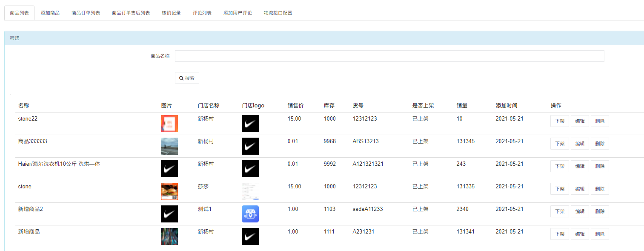Click the 销售价 column header
The height and width of the screenshot is (251, 644).
click(x=296, y=106)
